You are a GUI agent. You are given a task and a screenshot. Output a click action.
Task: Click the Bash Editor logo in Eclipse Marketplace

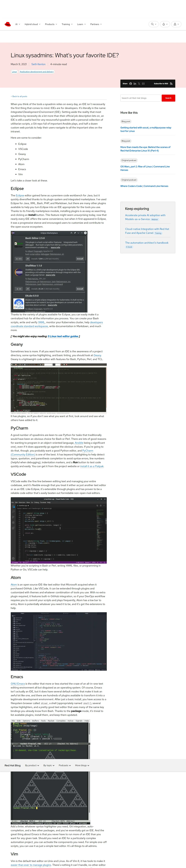click(x=19, y=245)
